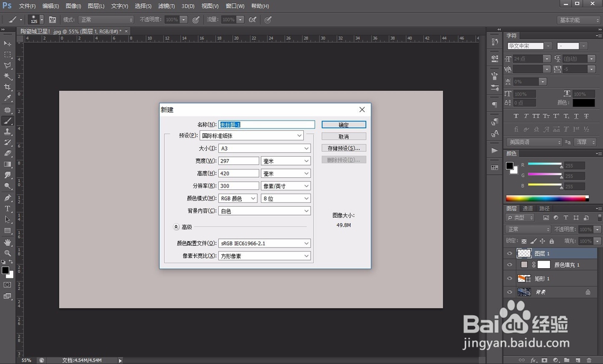The height and width of the screenshot is (364, 603).
Task: Open bit depth dropdown 8 位
Action: (x=286, y=198)
